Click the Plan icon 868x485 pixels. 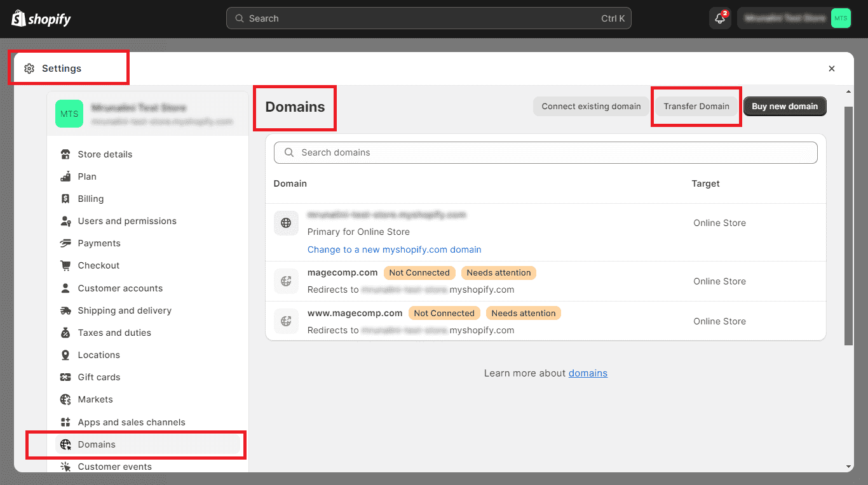tap(65, 176)
